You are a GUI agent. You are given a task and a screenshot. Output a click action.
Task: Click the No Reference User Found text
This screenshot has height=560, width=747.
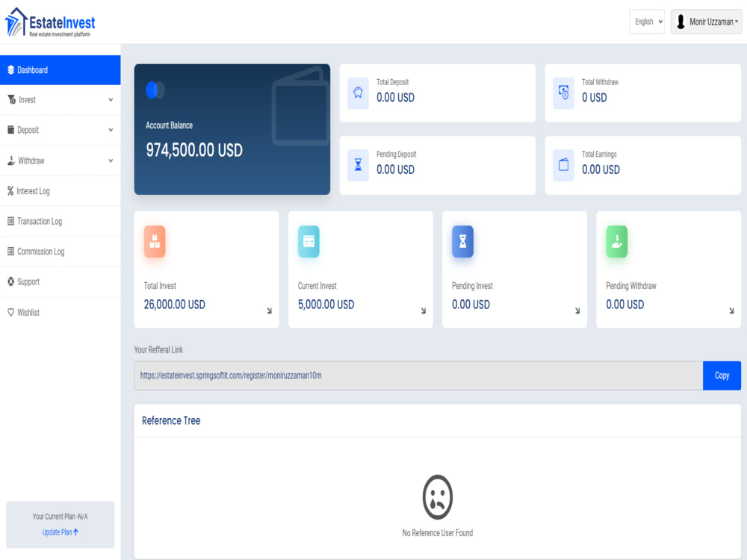437,533
